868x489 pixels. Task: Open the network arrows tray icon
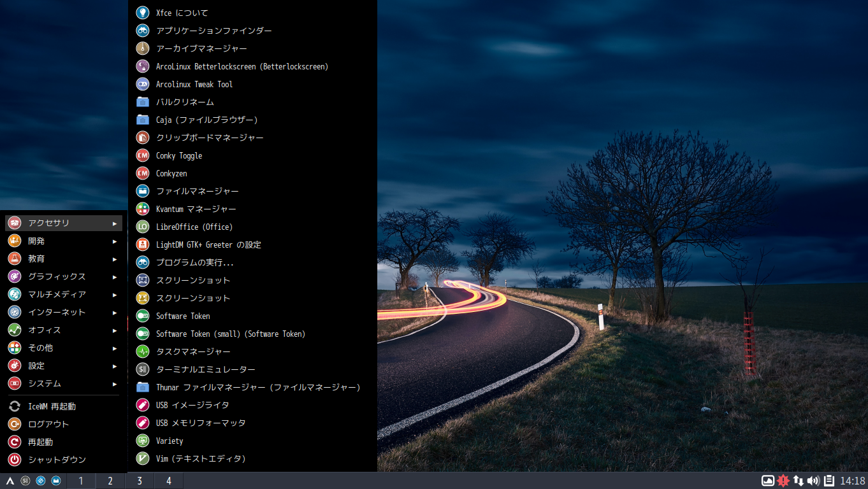coord(799,481)
